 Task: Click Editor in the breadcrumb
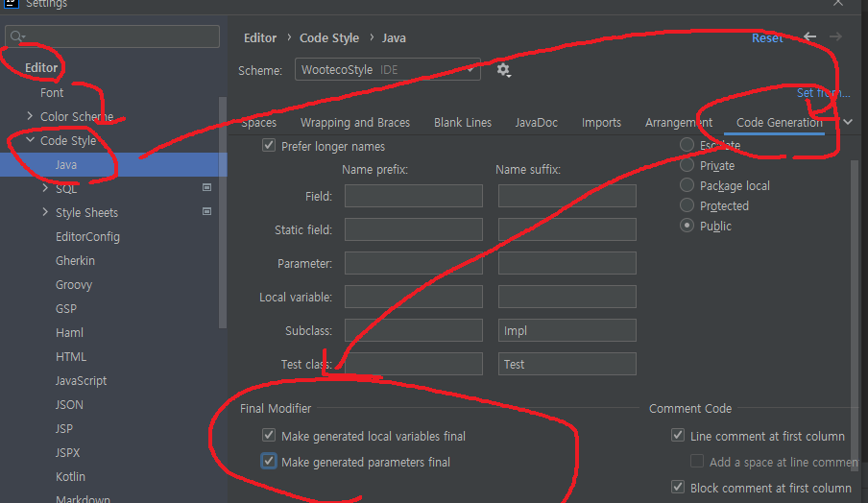260,38
